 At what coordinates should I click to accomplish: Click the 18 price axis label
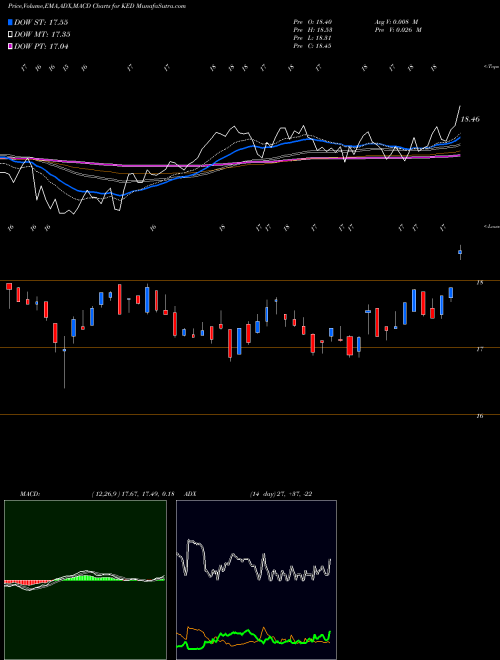tap(480, 283)
